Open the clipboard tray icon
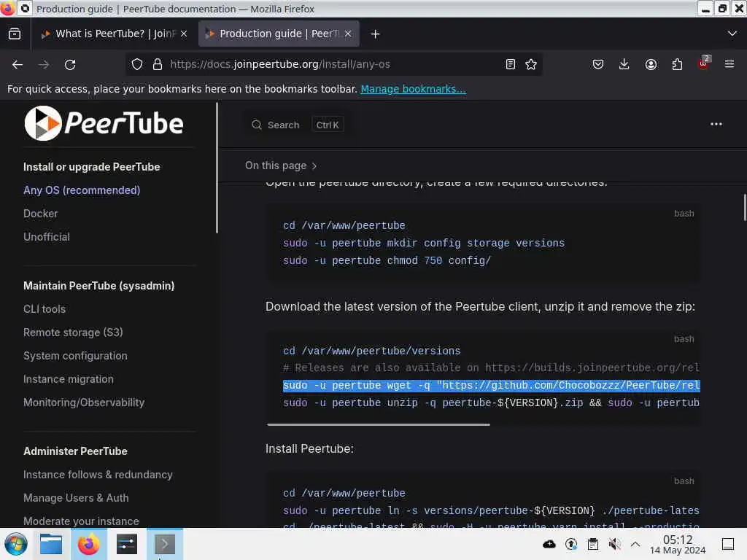This screenshot has width=747, height=560. 592,544
